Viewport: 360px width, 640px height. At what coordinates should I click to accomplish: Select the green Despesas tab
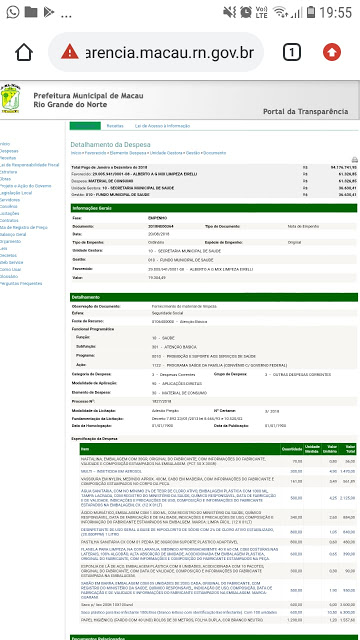[85, 126]
